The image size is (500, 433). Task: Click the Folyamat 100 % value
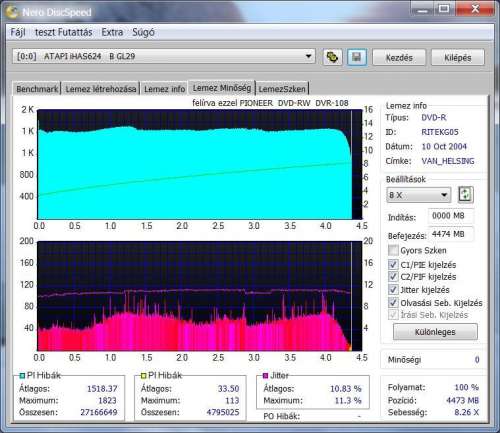467,387
